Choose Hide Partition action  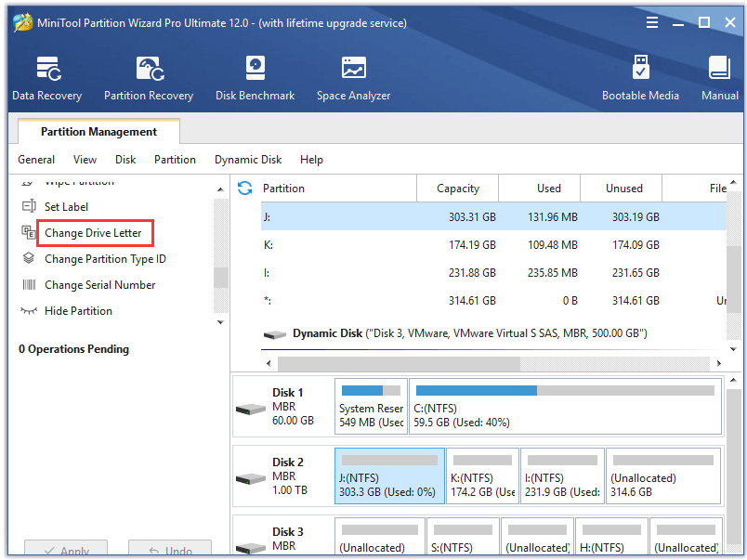coord(79,311)
